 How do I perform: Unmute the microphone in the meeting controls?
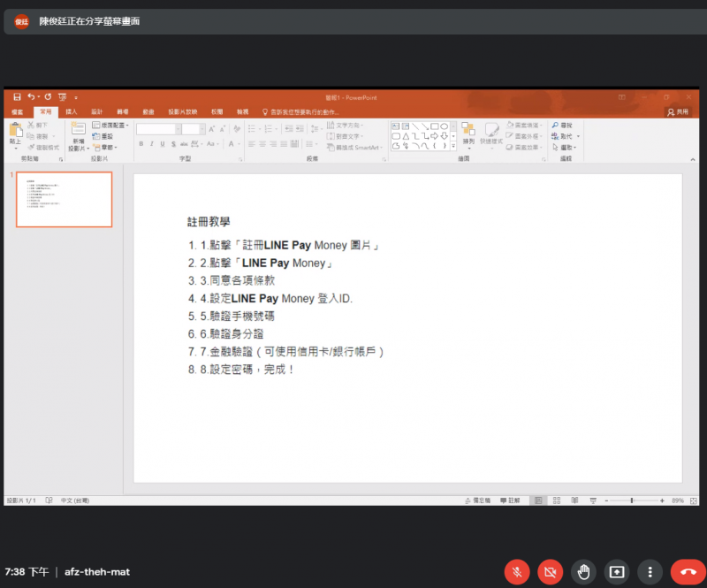coord(517,572)
